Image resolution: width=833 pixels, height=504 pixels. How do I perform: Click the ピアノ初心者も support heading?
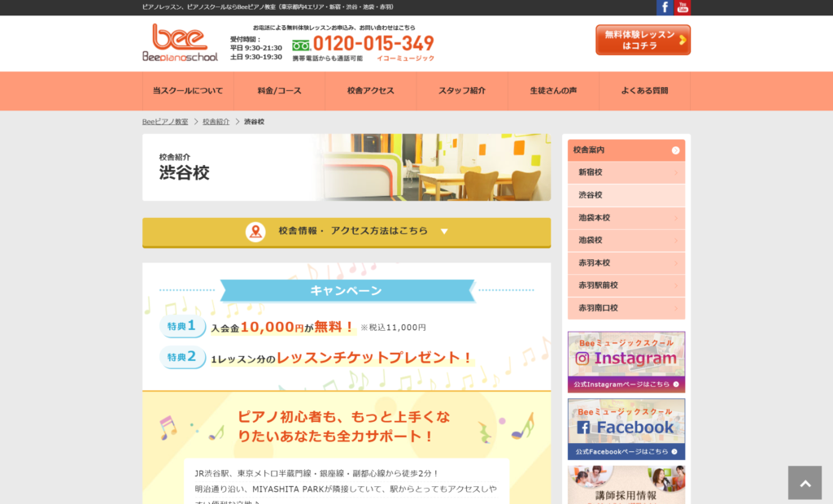[x=344, y=427]
